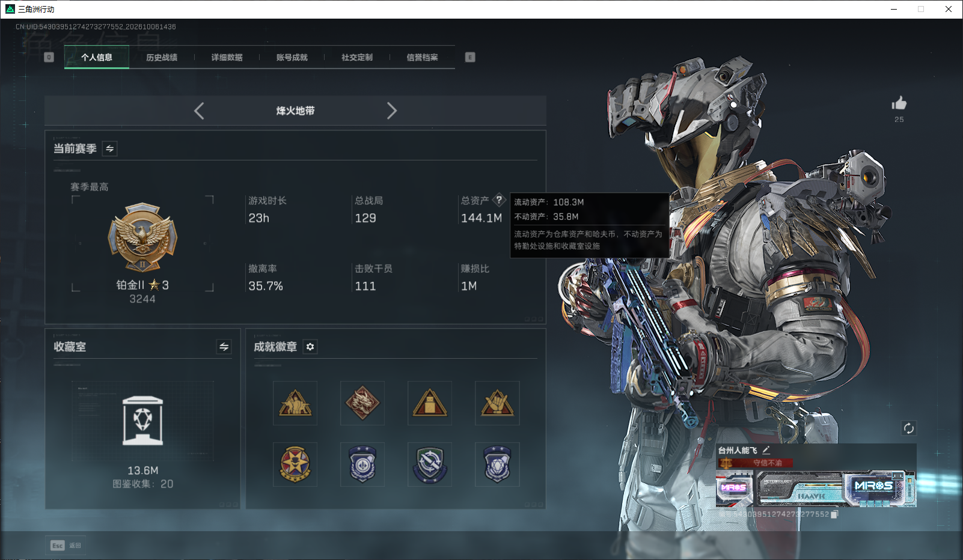The image size is (963, 560).
Task: Select the round gold star medal badge
Action: point(295,464)
